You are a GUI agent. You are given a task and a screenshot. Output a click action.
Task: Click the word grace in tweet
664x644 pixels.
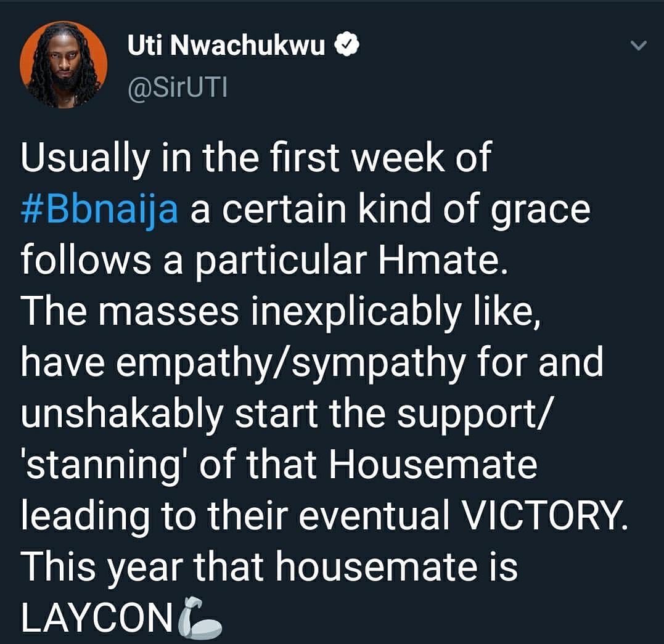coord(540,211)
